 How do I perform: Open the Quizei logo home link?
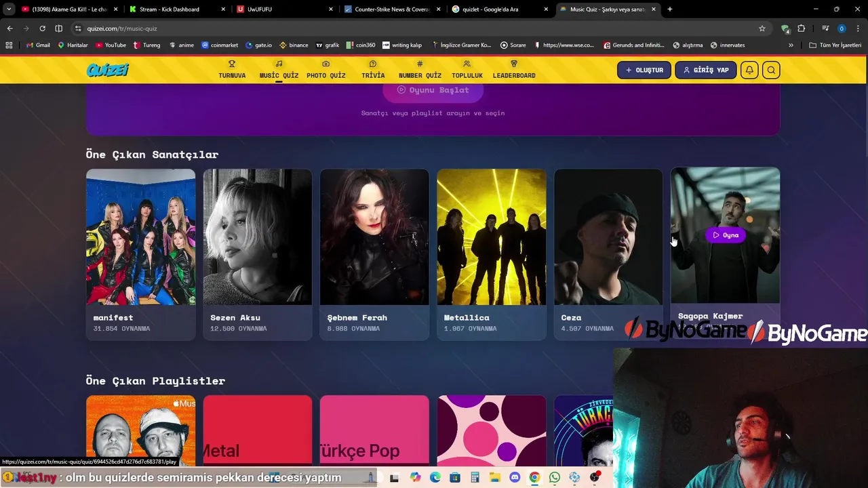[107, 70]
